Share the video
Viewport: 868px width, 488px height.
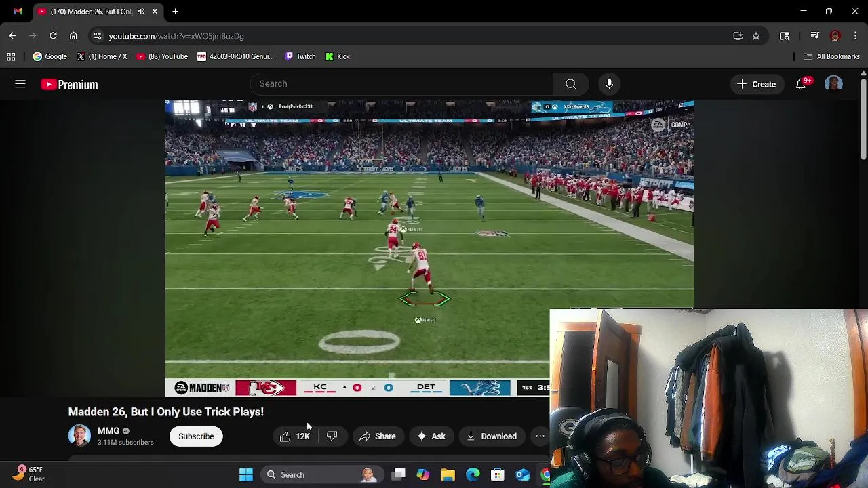coord(377,436)
